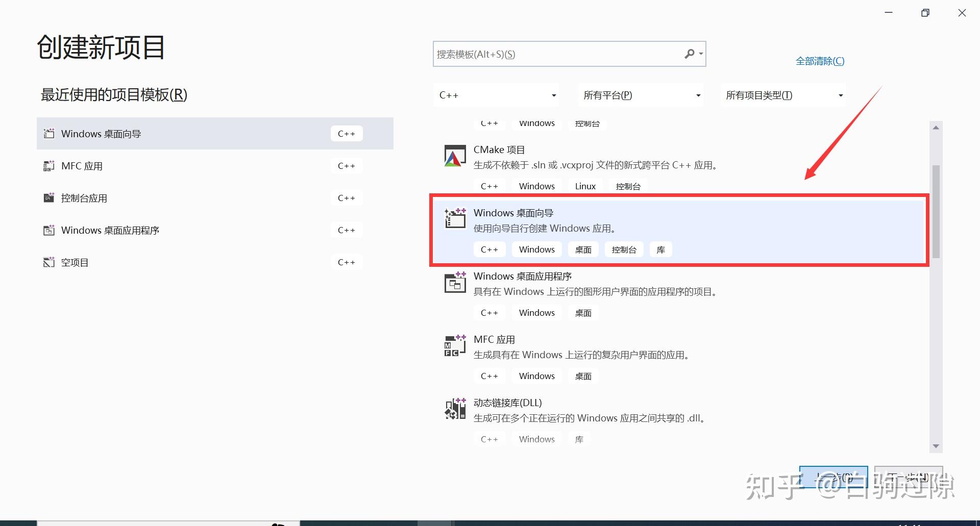Viewport: 980px width, 526px height.
Task: Select the Windows 桌面向导 template title in results
Action: pos(513,213)
